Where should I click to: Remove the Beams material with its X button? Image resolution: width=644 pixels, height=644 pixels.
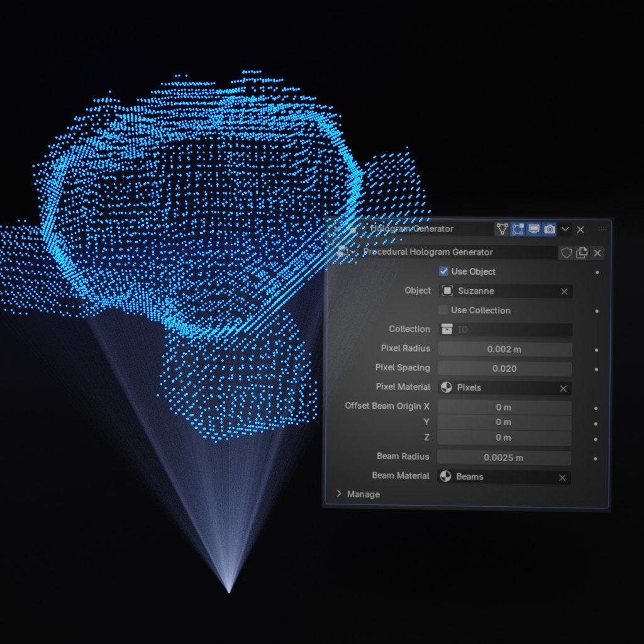(x=562, y=477)
